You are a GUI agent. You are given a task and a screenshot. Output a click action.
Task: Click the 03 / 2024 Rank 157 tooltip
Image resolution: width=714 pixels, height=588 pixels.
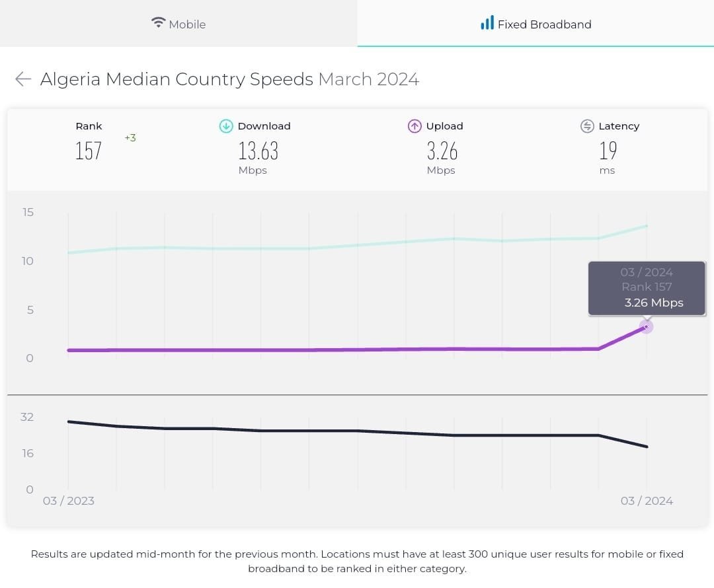coord(647,288)
